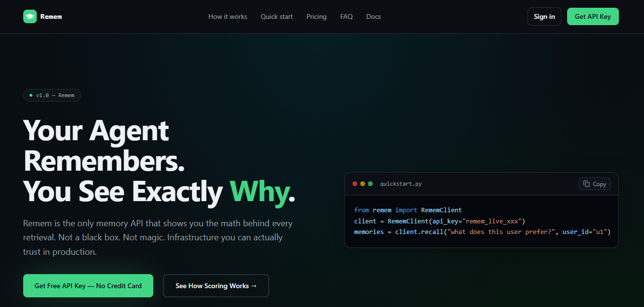Click Get Free API Key — No Credit Card
Viewport: 644px width, 307px height.
point(88,286)
